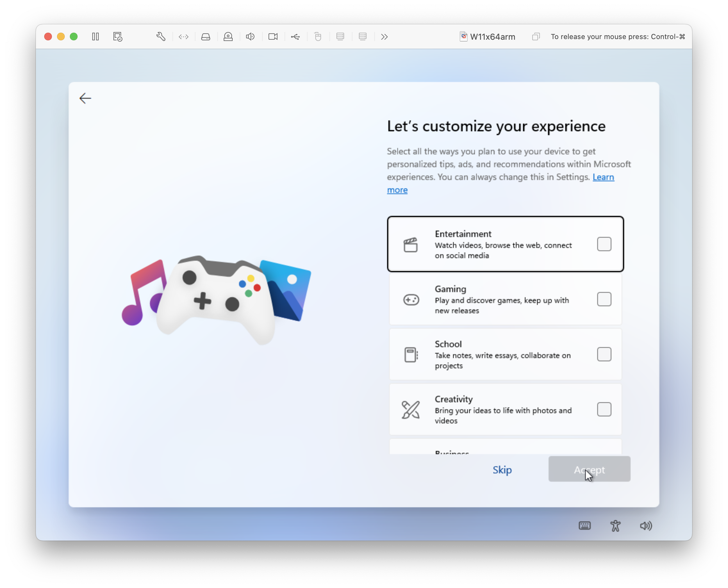Tick the School checkbox
This screenshot has width=728, height=588.
(604, 354)
